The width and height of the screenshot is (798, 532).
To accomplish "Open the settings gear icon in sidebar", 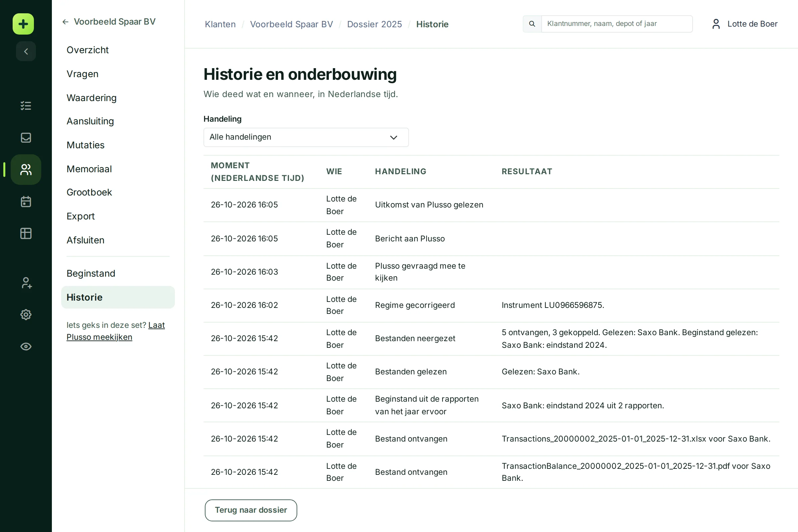I will click(26, 315).
